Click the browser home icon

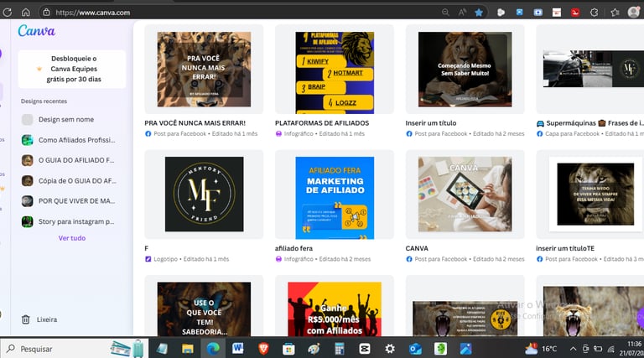click(x=26, y=13)
